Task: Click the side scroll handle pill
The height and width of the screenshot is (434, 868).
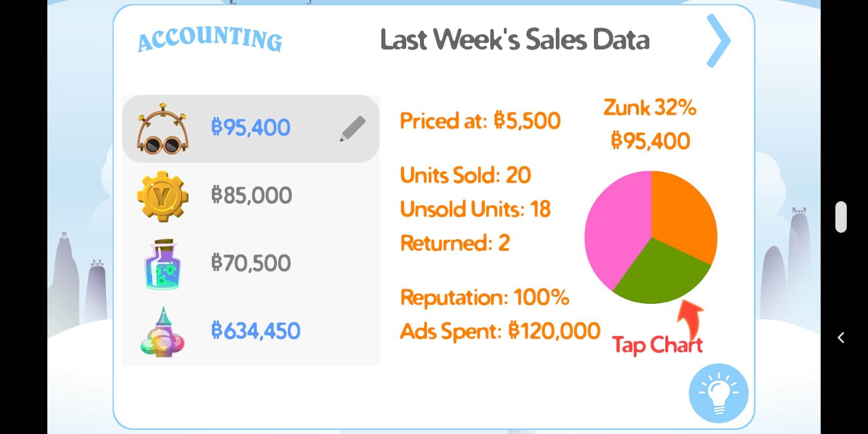Action: 841,217
